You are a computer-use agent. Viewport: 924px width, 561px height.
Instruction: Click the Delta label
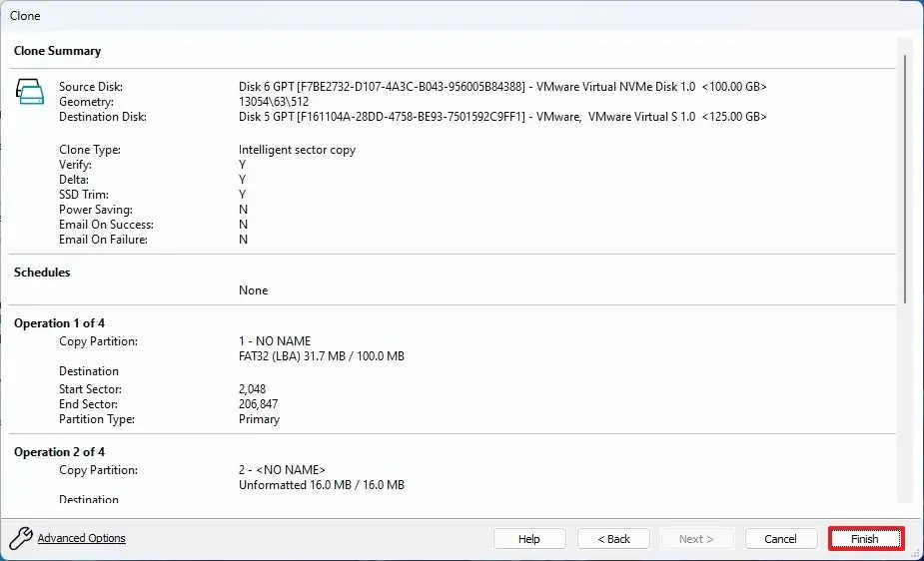[74, 180]
